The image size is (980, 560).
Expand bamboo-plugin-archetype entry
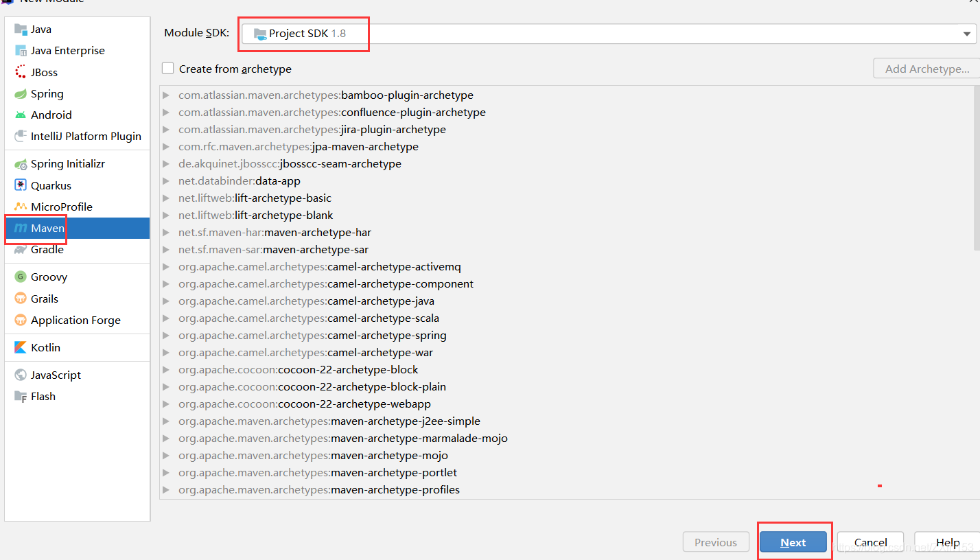click(x=166, y=95)
